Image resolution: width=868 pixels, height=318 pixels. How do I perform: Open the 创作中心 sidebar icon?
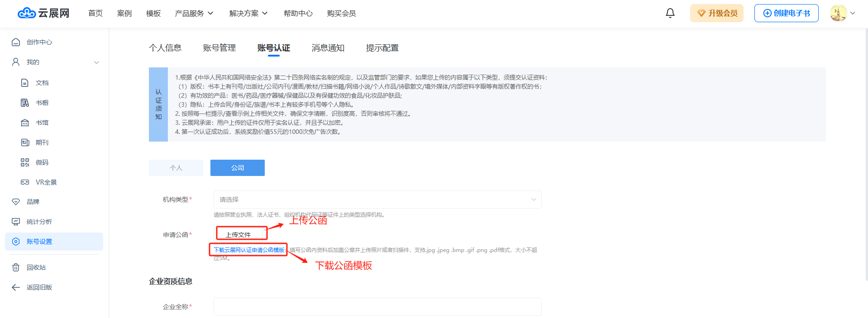(16, 42)
